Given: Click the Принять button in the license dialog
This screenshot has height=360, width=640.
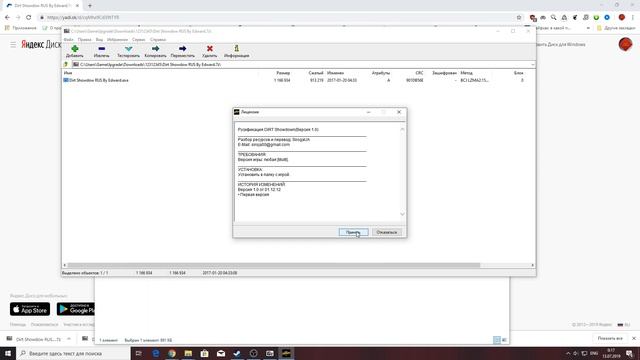Looking at the screenshot, I should tap(353, 232).
